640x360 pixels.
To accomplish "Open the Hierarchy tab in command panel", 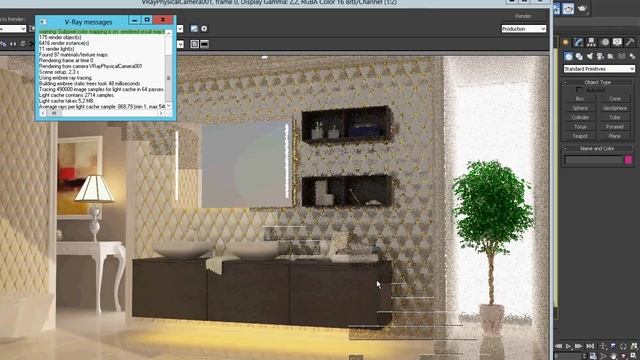I will click(x=591, y=42).
